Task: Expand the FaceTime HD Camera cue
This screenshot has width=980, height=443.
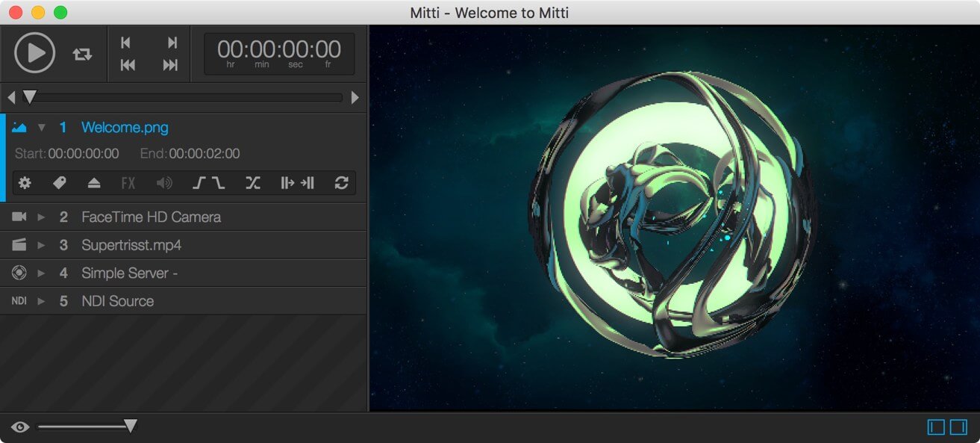Action: click(x=42, y=217)
